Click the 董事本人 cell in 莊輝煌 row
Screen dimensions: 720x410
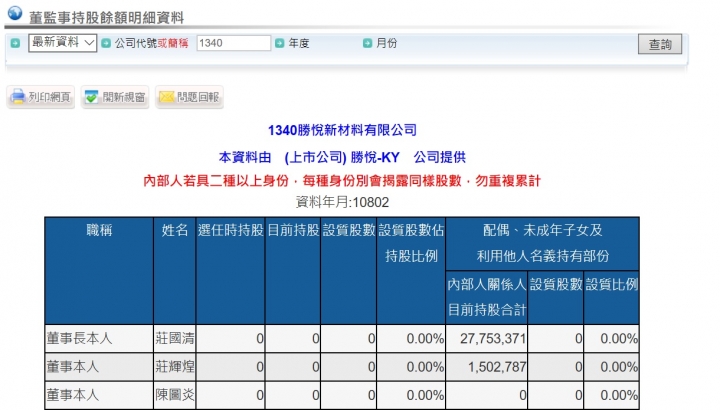[99, 367]
